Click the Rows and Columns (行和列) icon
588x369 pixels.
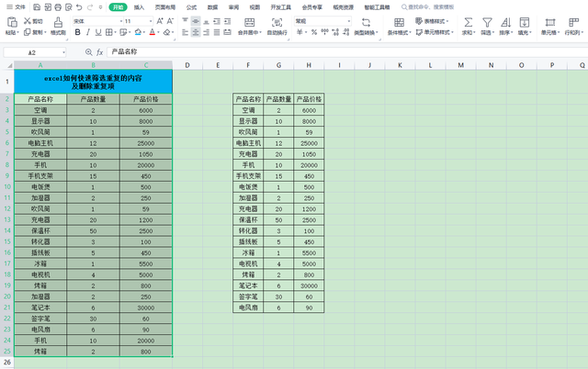pos(573,22)
